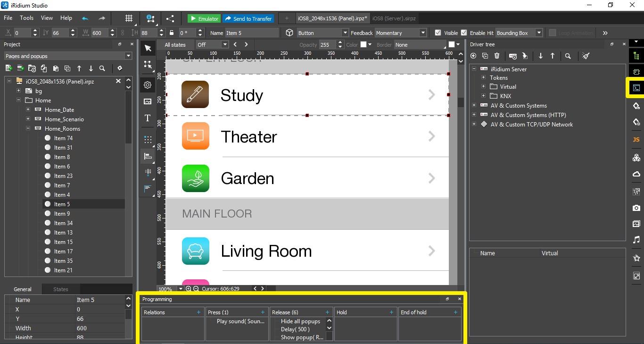Disable the Enable Hit checkbox
Image resolution: width=644 pixels, height=344 pixels.
point(464,33)
